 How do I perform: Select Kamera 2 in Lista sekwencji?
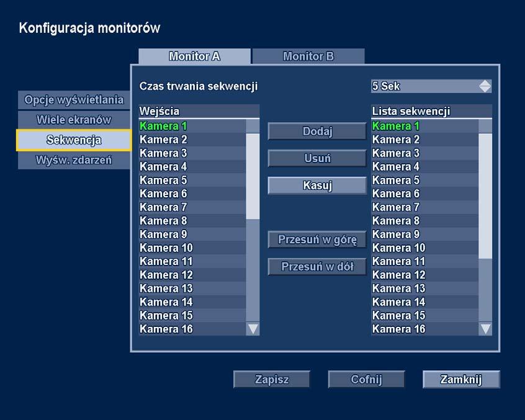point(425,140)
